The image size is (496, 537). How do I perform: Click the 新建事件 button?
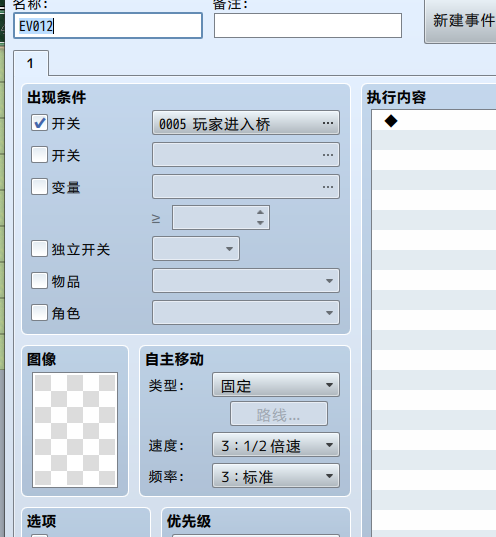click(x=460, y=21)
